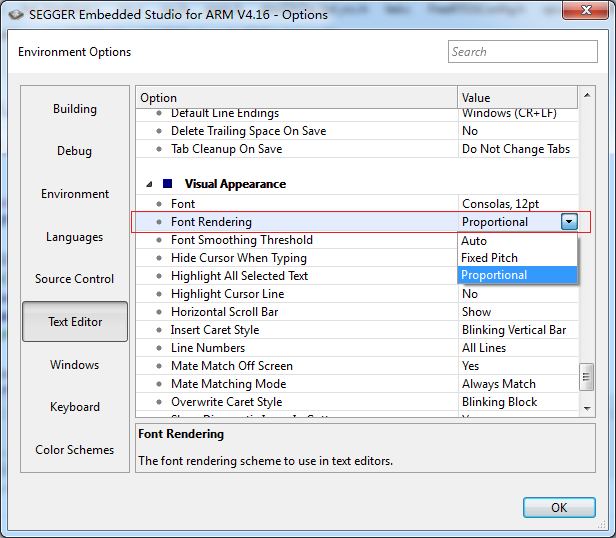Confirm the dialog with OK

tap(559, 507)
